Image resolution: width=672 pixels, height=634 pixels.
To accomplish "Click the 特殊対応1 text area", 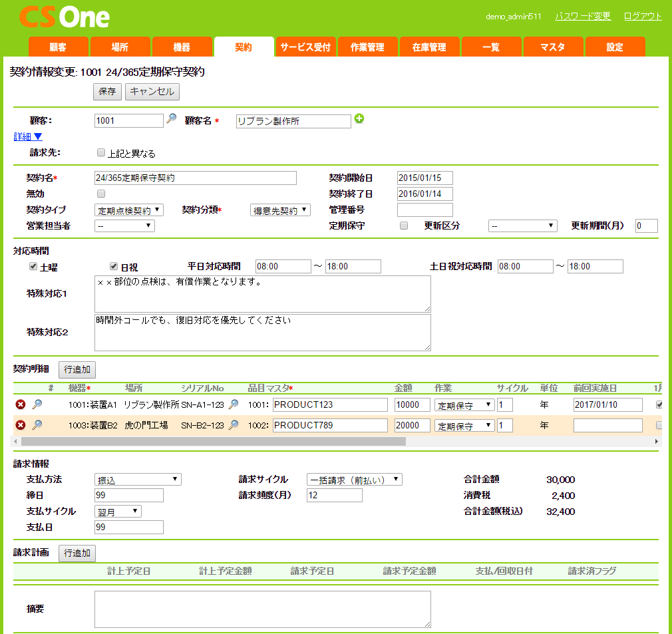I will click(263, 294).
